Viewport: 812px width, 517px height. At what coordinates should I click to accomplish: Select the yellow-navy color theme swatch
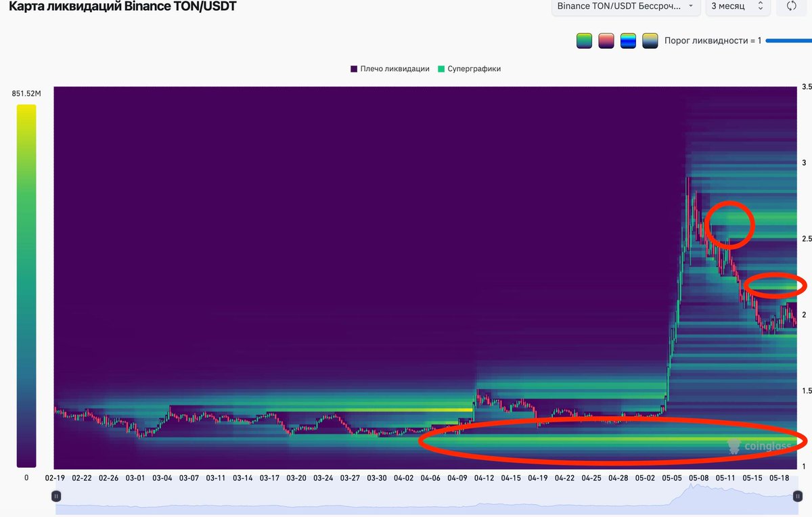pyautogui.click(x=650, y=41)
